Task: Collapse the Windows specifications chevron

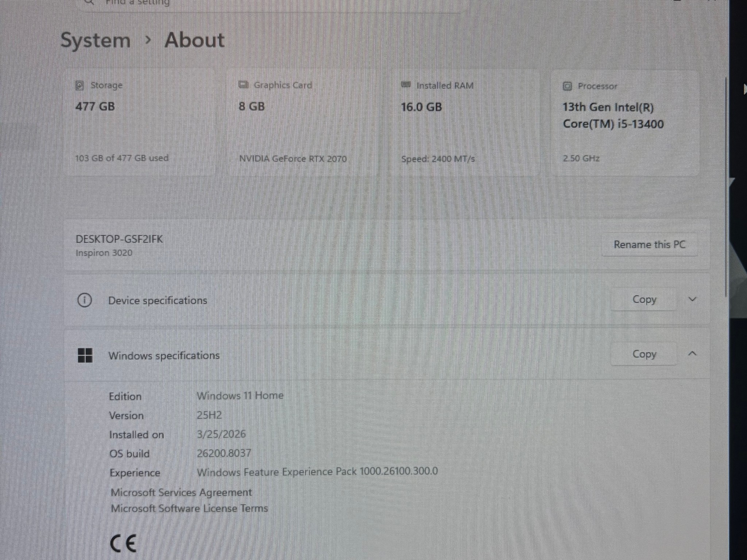Action: 692,354
